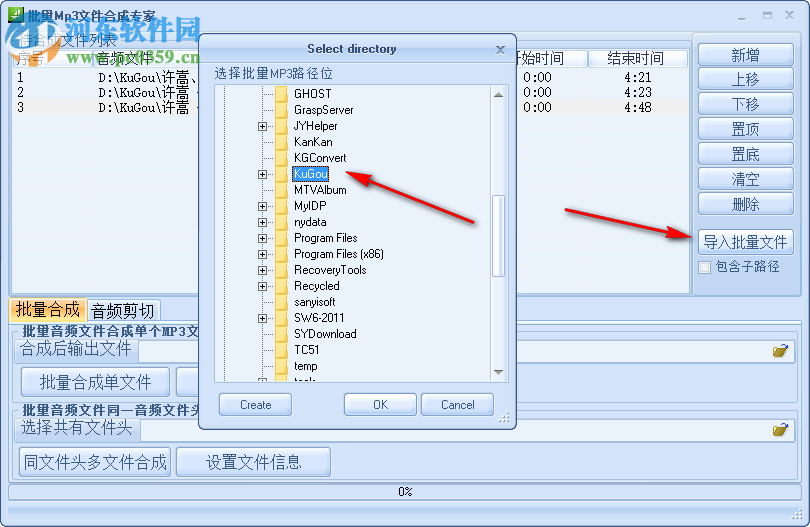Expand the Recycled folder node
This screenshot has height=527, width=810.
pos(262,286)
